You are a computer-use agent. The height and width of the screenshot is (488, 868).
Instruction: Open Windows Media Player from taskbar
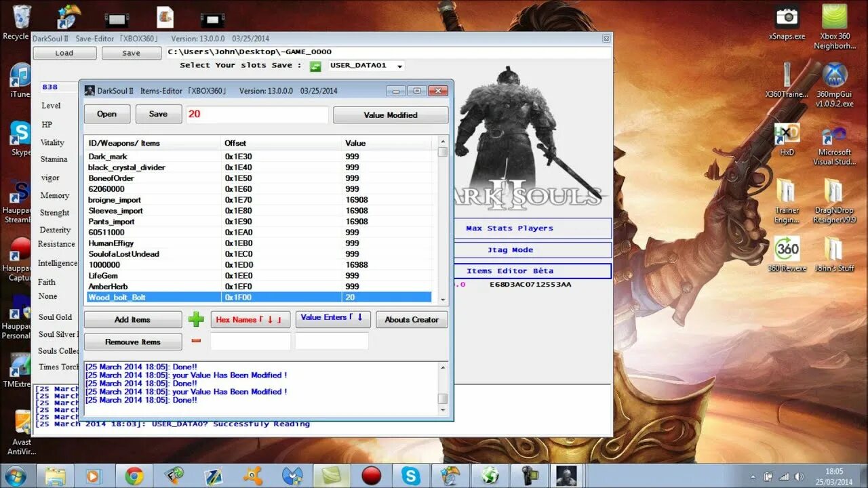coord(93,476)
